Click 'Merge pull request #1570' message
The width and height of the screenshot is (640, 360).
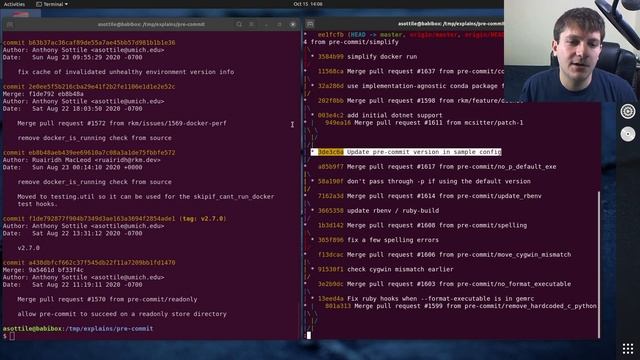[x=107, y=300]
